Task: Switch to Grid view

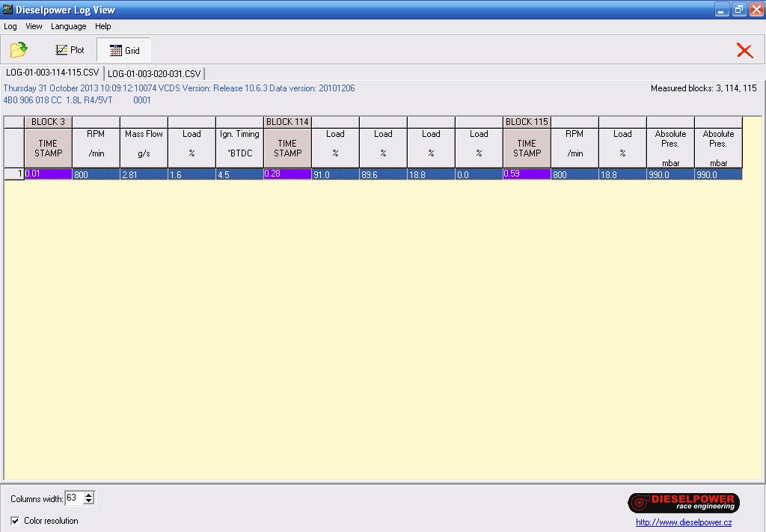Action: [x=124, y=50]
